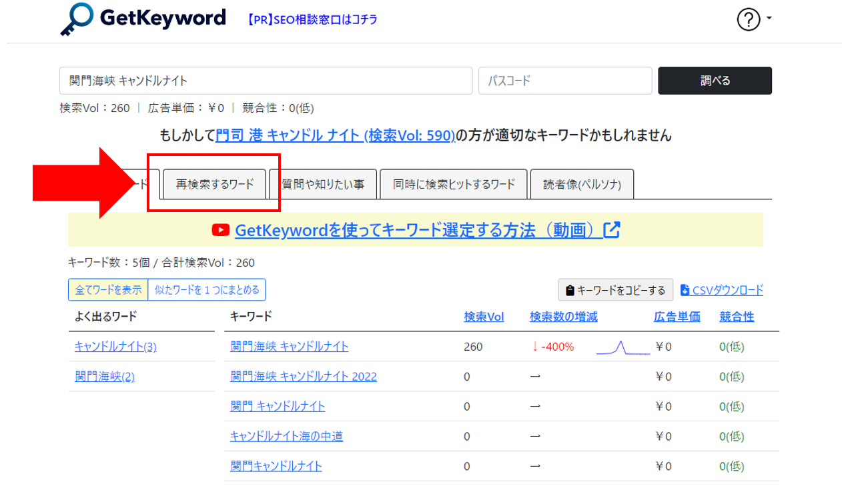
Task: Sort by 競合性 column header
Action: tap(737, 317)
